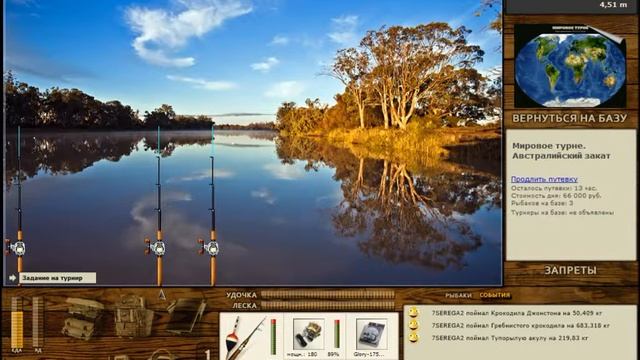Click the 4,51 m depth readout
640x360 pixels.
(613, 5)
